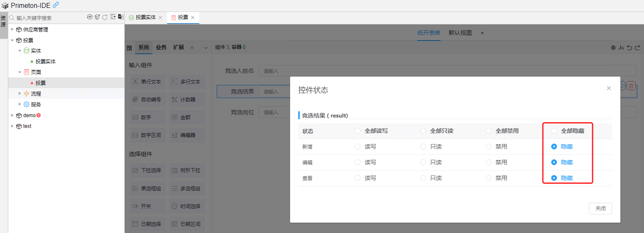
Task: Expand the 供应商管理 tree node
Action: pos(12,29)
